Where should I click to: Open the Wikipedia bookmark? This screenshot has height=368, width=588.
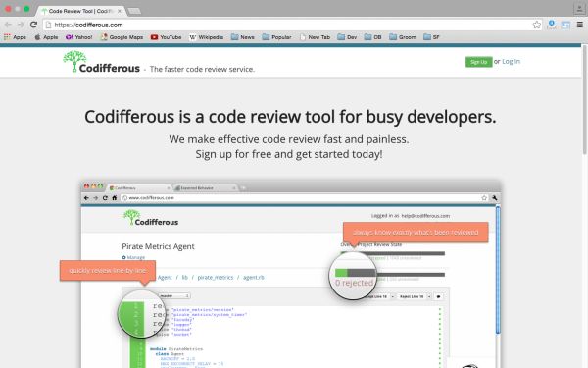point(206,37)
